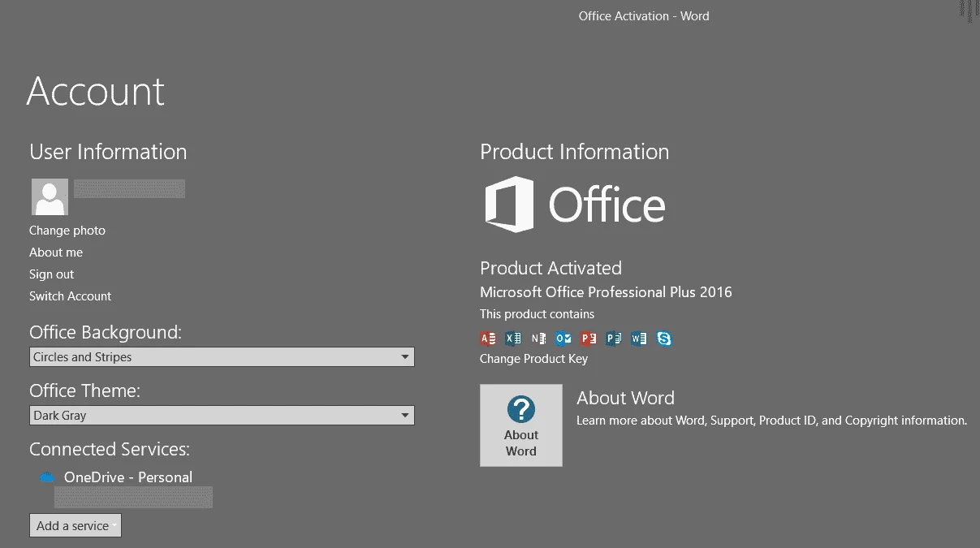
Task: Click the Outlook product icon
Action: point(563,339)
